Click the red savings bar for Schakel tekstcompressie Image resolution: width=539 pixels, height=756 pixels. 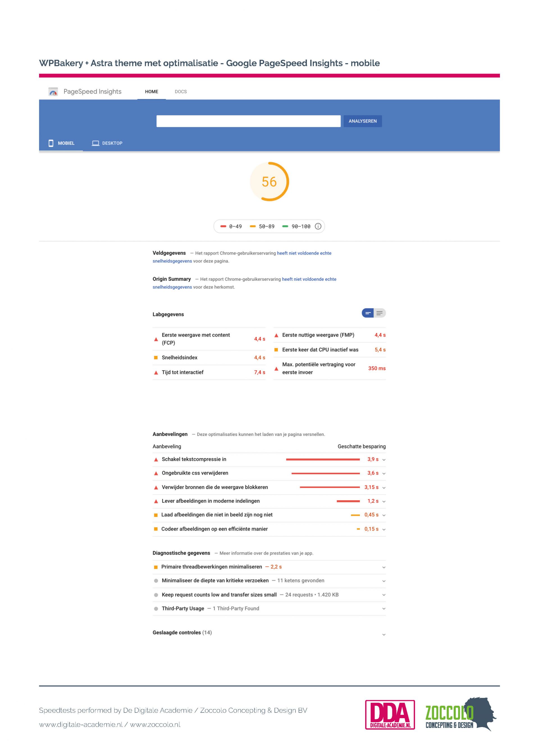click(x=323, y=459)
